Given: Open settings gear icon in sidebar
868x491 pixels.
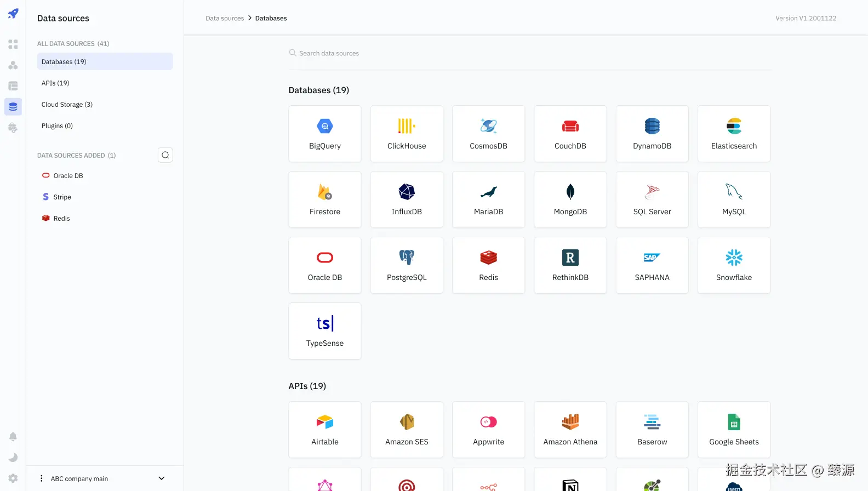Looking at the screenshot, I should coord(13,478).
